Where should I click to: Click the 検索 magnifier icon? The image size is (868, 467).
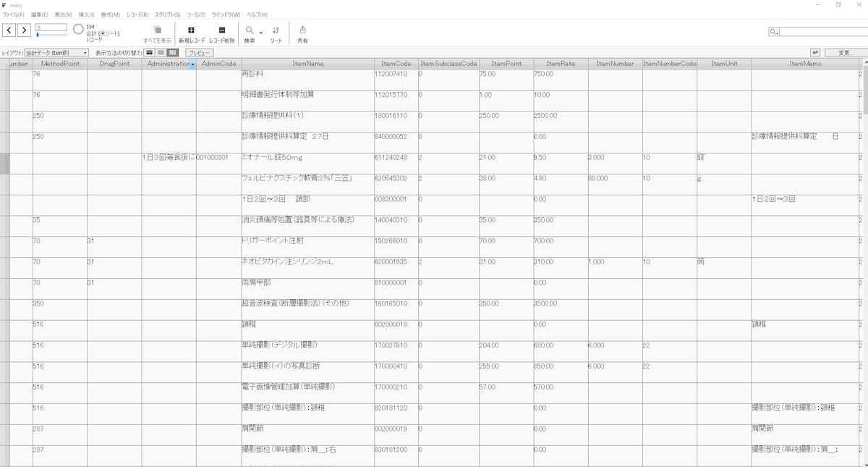pyautogui.click(x=250, y=30)
